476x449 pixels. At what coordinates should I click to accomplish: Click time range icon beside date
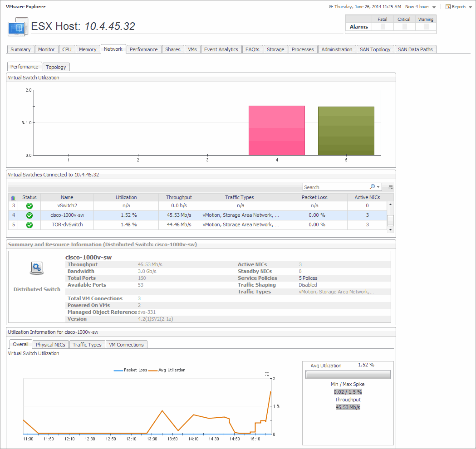pos(331,7)
